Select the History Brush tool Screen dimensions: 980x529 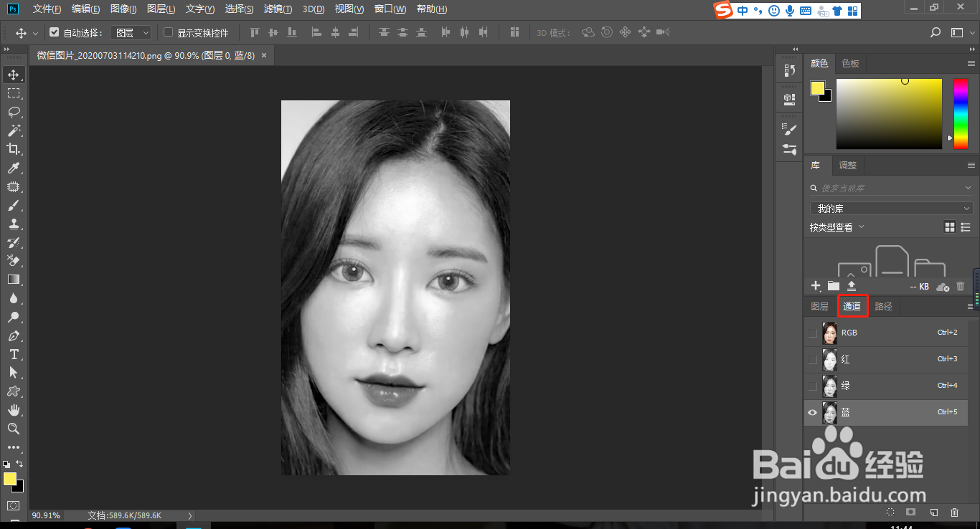[x=14, y=242]
